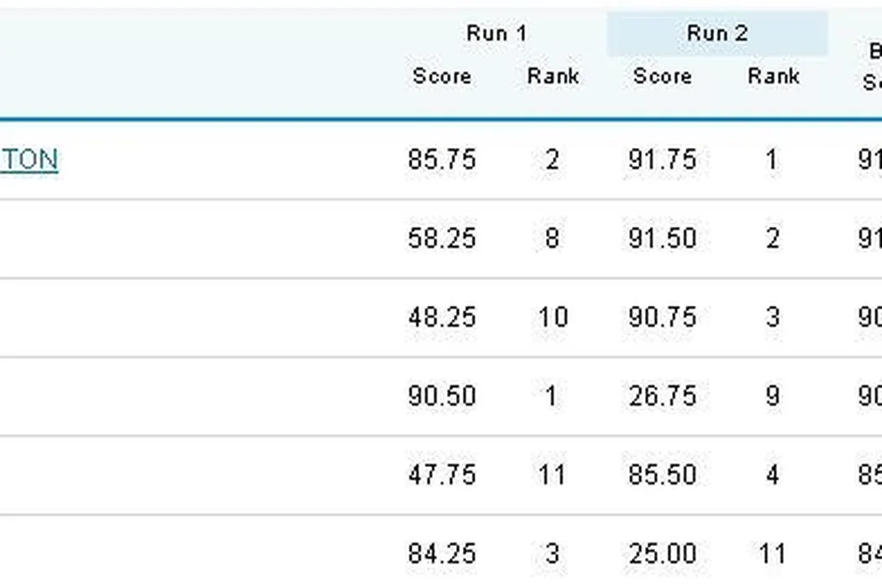
Task: Select the 91.50 score cell
Action: (662, 239)
